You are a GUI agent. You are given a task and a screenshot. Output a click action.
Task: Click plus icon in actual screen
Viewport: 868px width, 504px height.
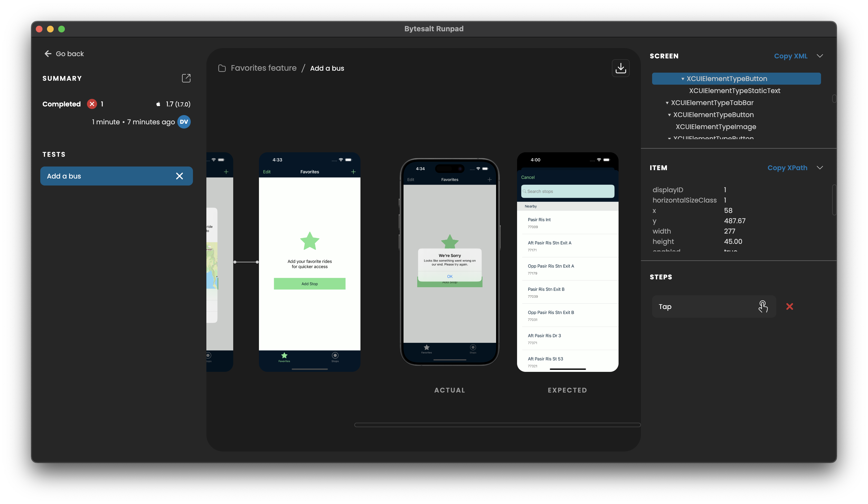[x=489, y=180]
